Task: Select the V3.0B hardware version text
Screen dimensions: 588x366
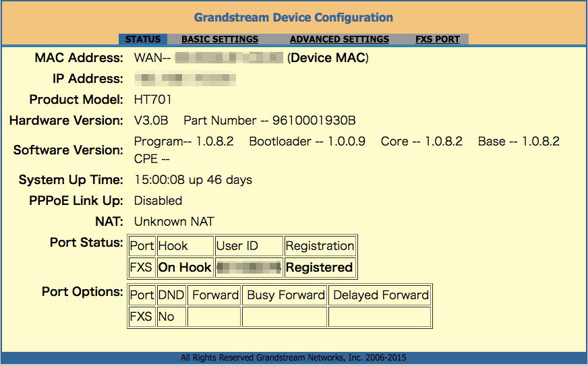Action: [151, 121]
